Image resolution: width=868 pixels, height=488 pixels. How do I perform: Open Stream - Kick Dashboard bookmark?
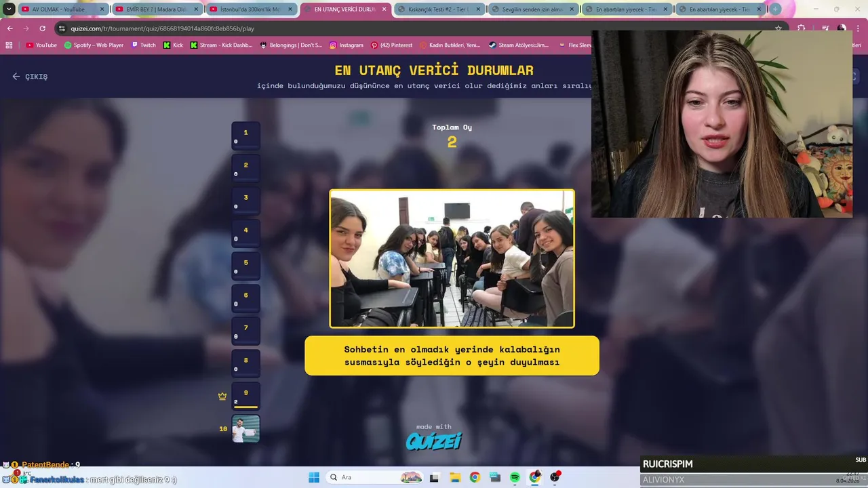tap(221, 45)
